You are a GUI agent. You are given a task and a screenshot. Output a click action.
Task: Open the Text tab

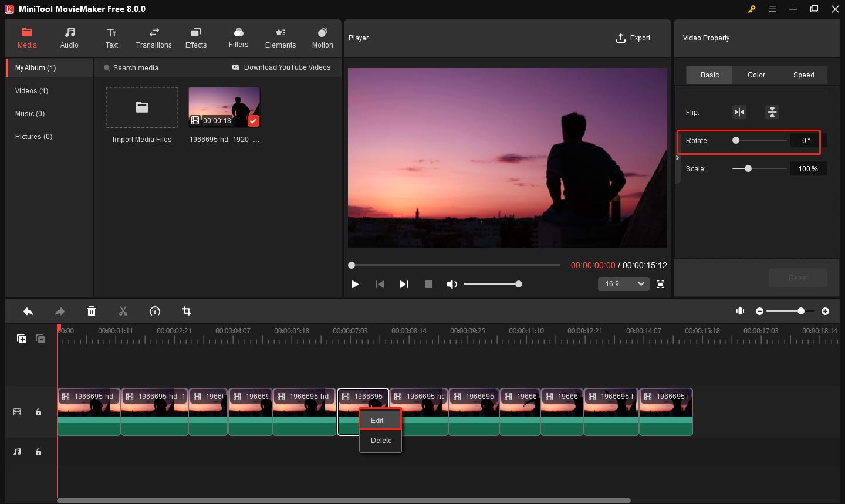tap(111, 38)
